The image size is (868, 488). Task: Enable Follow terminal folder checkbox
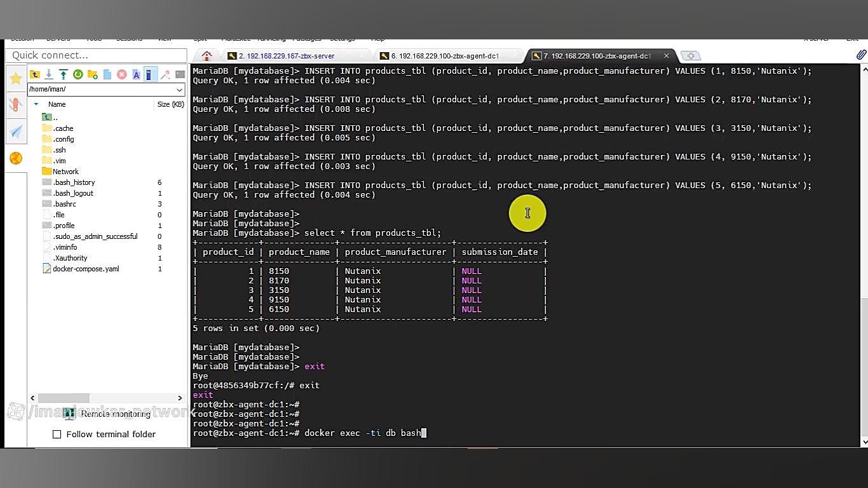[57, 435]
